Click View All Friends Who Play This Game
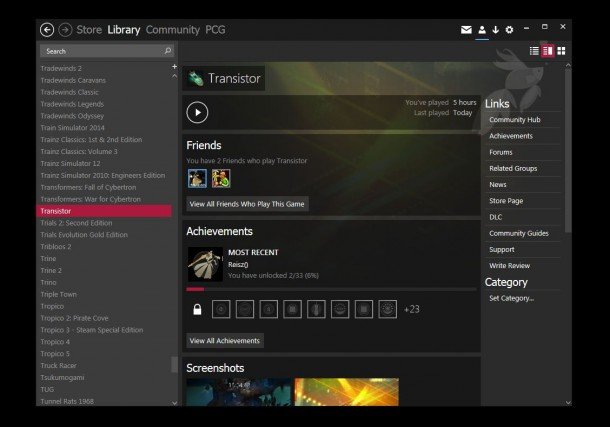The image size is (610, 427). click(247, 204)
